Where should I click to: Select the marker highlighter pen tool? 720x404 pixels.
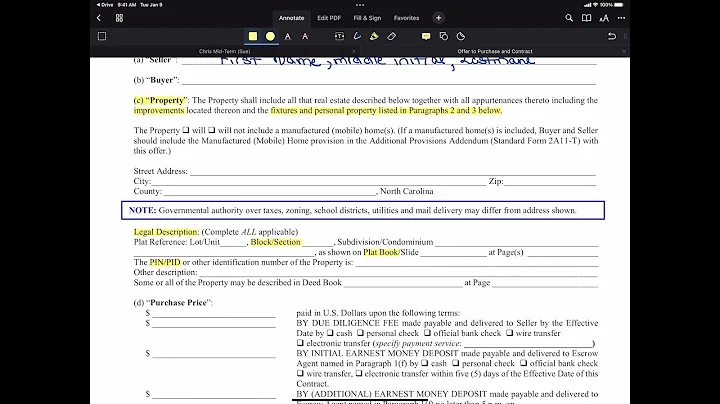(374, 36)
